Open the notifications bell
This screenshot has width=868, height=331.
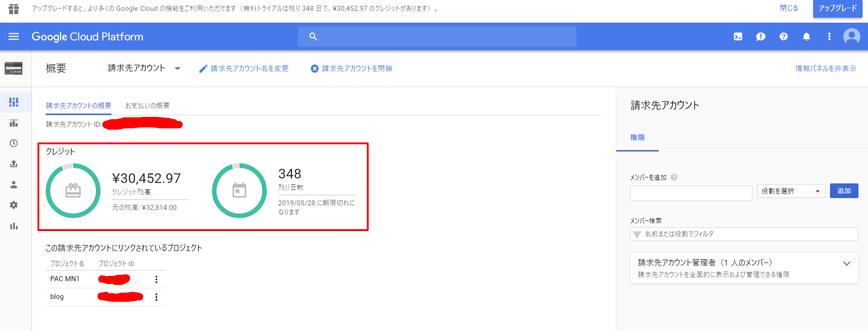point(806,37)
